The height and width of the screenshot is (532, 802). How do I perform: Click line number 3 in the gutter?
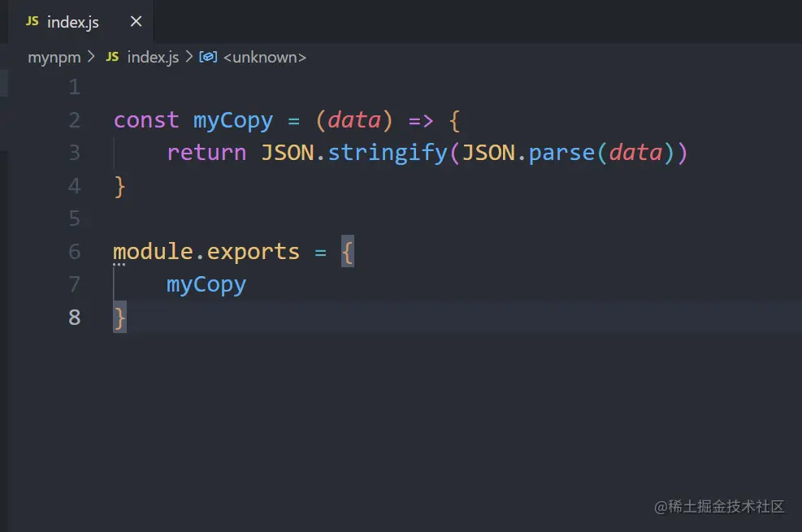pyautogui.click(x=75, y=153)
